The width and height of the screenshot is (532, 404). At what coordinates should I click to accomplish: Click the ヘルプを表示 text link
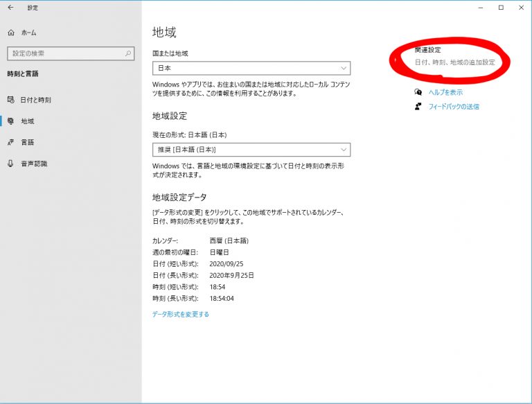tap(445, 92)
